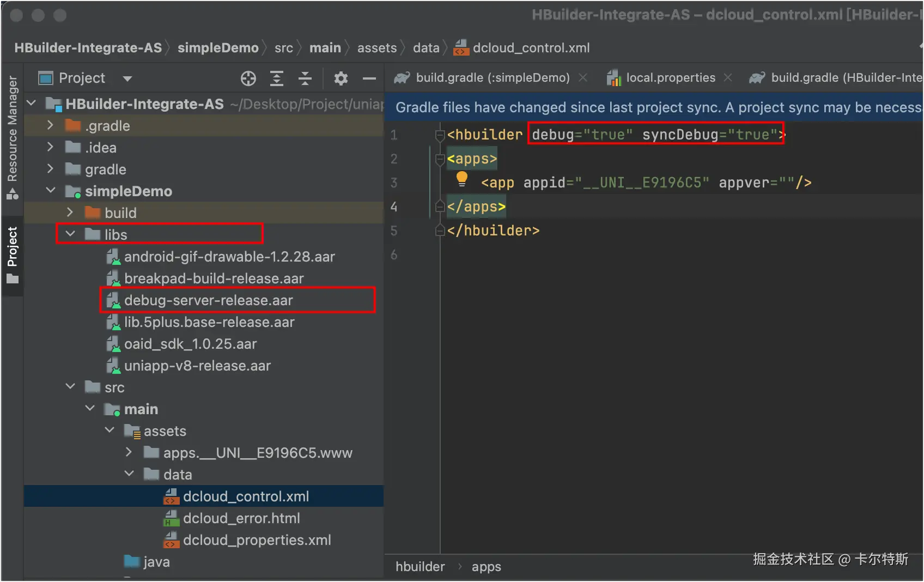
Task: Expand the apps.__UNI__E9196C5.www folder
Action: click(x=129, y=452)
